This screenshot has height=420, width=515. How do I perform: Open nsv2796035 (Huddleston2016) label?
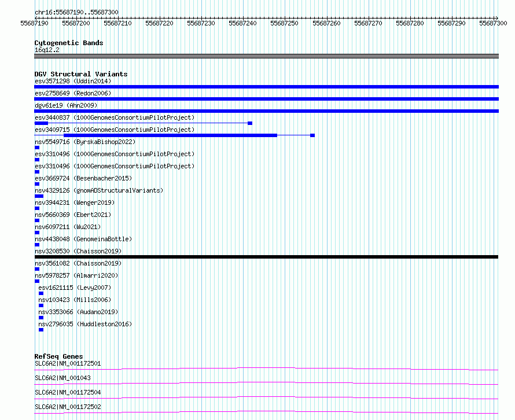click(85, 324)
